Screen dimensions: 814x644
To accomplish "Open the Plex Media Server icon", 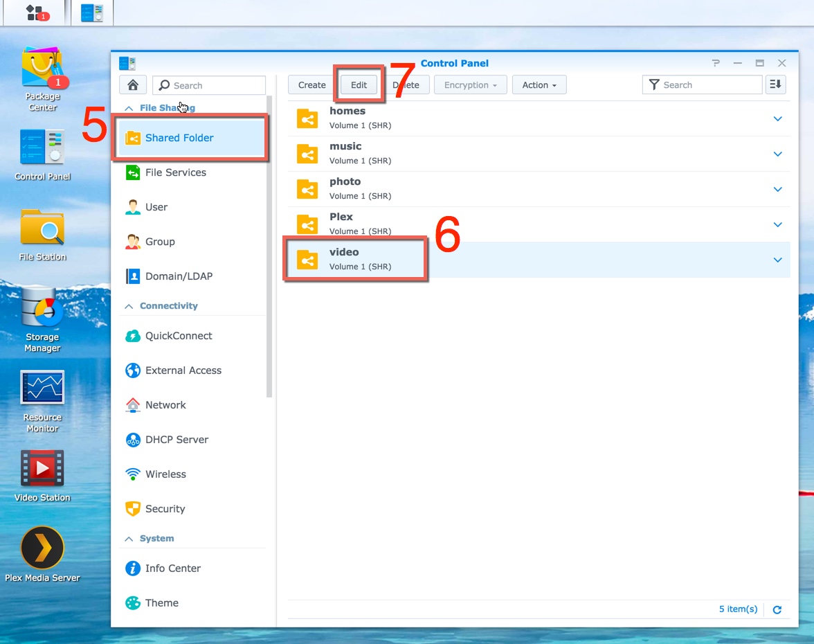I will click(x=42, y=548).
